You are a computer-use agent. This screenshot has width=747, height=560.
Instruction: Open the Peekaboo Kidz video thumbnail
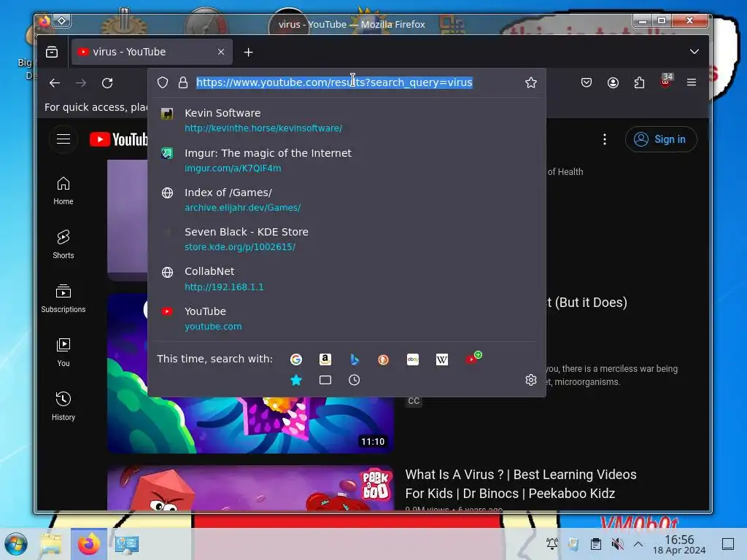pyautogui.click(x=251, y=488)
